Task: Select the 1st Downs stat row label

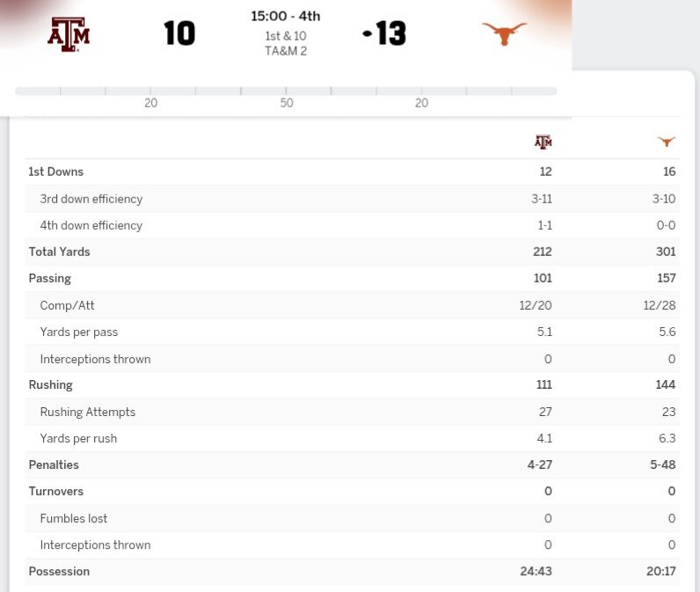Action: (x=56, y=172)
